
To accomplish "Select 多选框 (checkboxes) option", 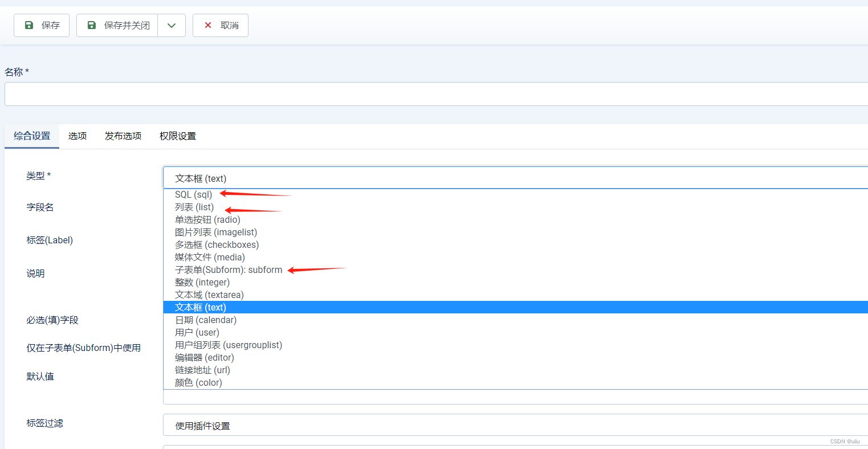I will tap(515, 245).
